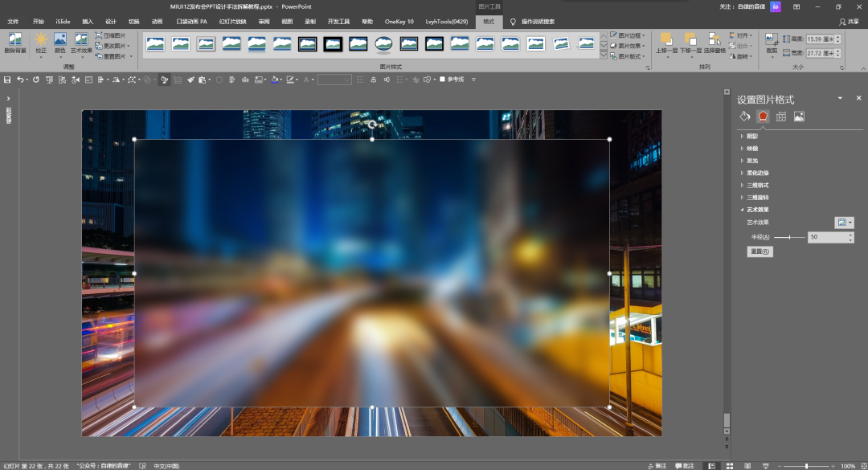Open the artistic effects preset dropdown

click(x=844, y=222)
